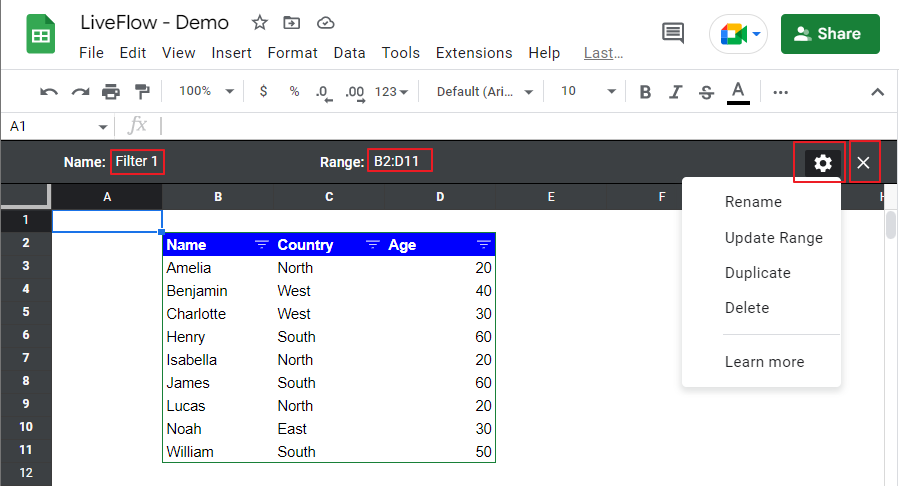Choose Rename from the options menu
Image resolution: width=899 pixels, height=486 pixels.
[x=753, y=202]
